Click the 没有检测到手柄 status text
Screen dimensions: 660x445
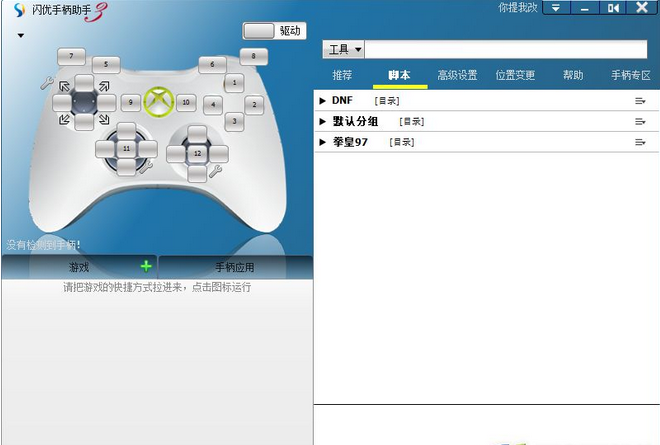(x=43, y=245)
